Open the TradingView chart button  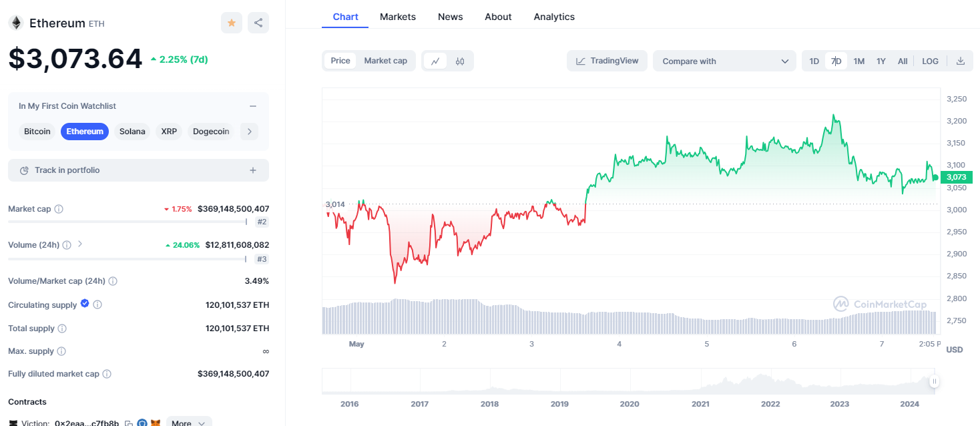607,61
